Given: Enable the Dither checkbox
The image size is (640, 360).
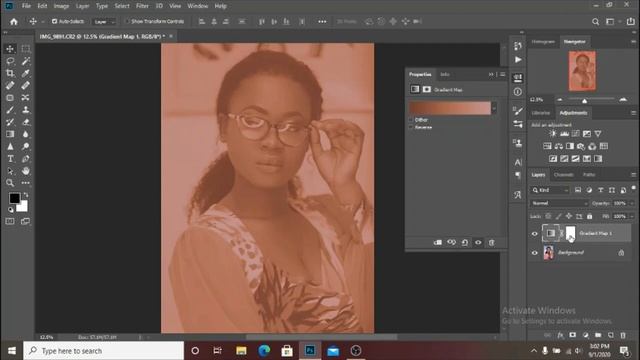Looking at the screenshot, I should pos(411,120).
